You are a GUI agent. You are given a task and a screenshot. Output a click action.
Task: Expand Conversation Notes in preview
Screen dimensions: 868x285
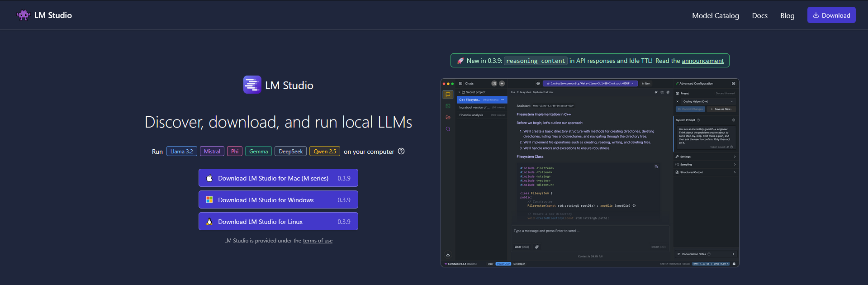click(706, 254)
